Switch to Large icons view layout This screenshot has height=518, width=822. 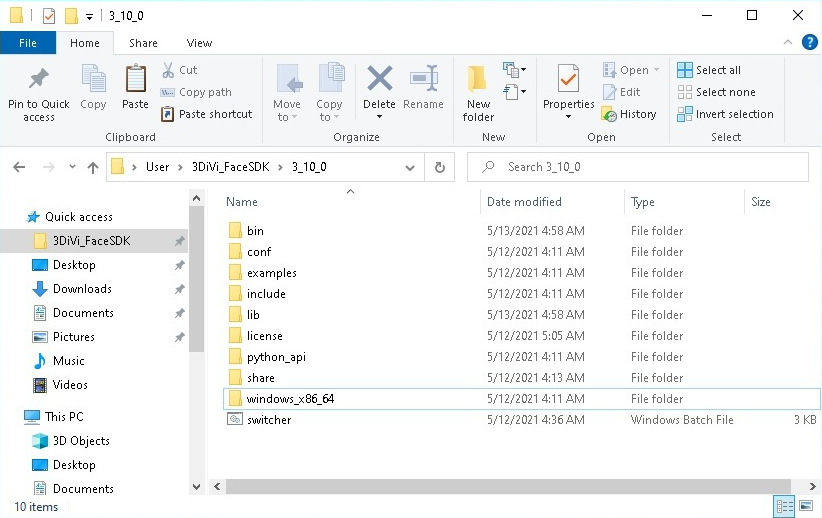pos(806,506)
